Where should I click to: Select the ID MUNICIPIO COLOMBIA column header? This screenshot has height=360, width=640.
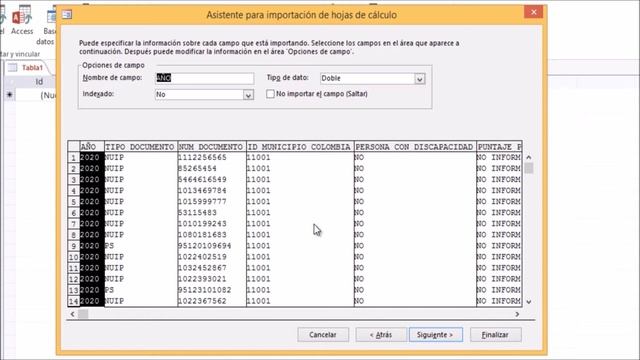pyautogui.click(x=300, y=147)
